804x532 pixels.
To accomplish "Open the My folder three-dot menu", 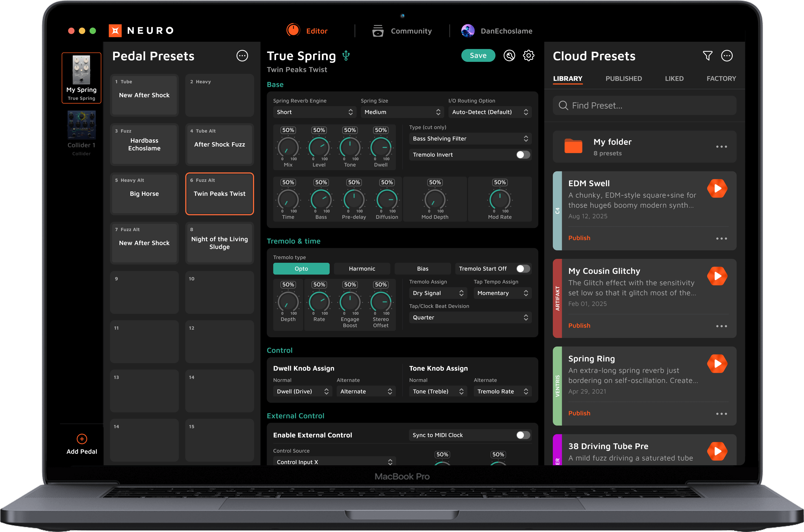I will (721, 147).
